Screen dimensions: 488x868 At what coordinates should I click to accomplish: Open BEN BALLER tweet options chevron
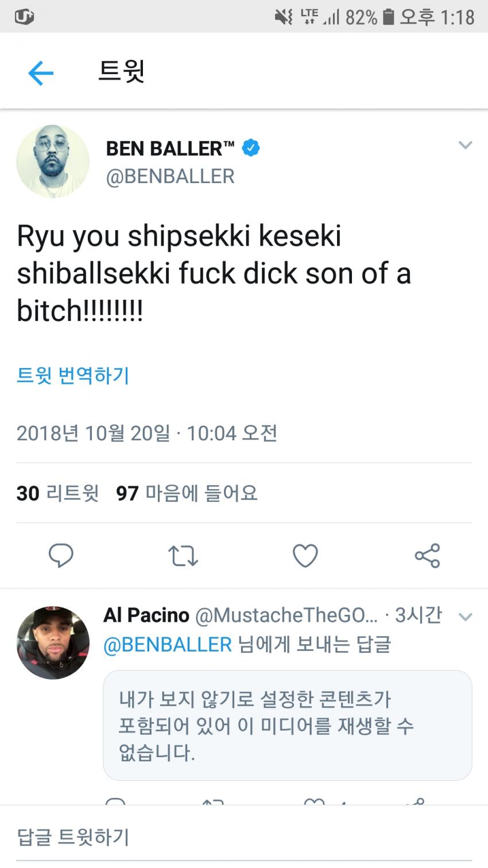click(465, 145)
